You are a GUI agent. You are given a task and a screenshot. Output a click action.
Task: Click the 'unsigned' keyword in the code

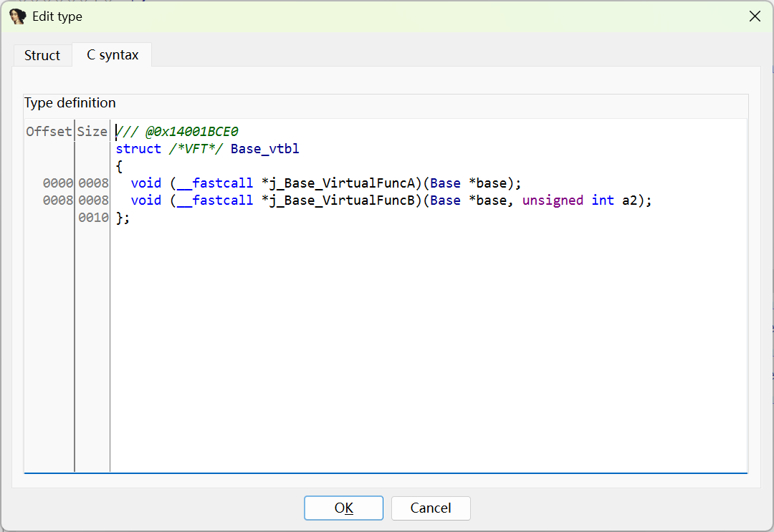553,200
